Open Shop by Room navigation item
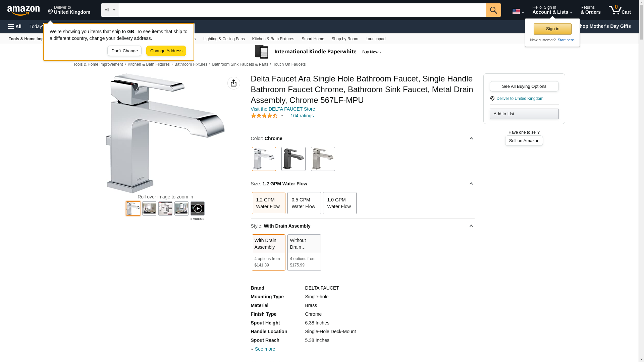644x362 pixels. coord(344,39)
